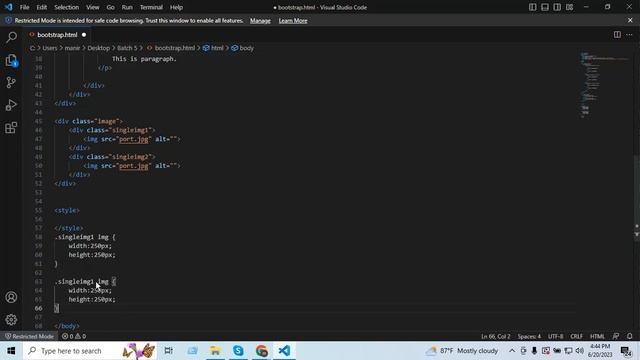The height and width of the screenshot is (360, 640).
Task: Open Customize Layout icon in title bar
Action: [x=569, y=7]
